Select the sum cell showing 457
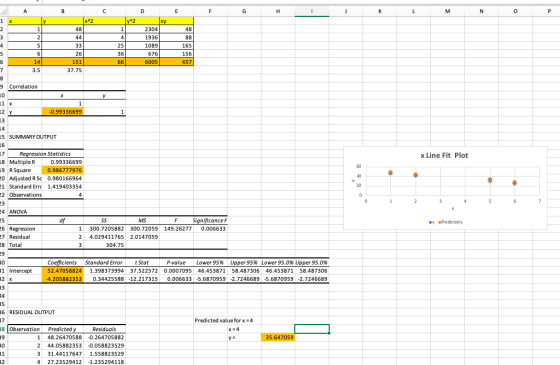 click(x=176, y=62)
